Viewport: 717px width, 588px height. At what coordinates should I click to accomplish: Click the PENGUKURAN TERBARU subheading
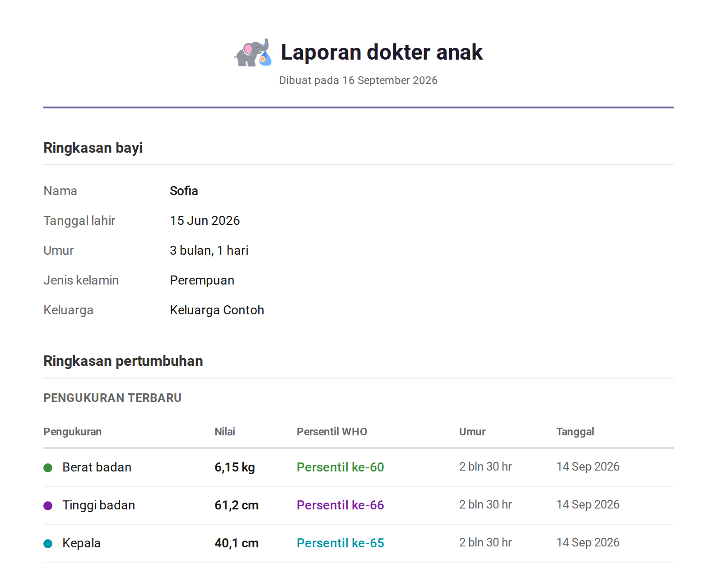112,398
